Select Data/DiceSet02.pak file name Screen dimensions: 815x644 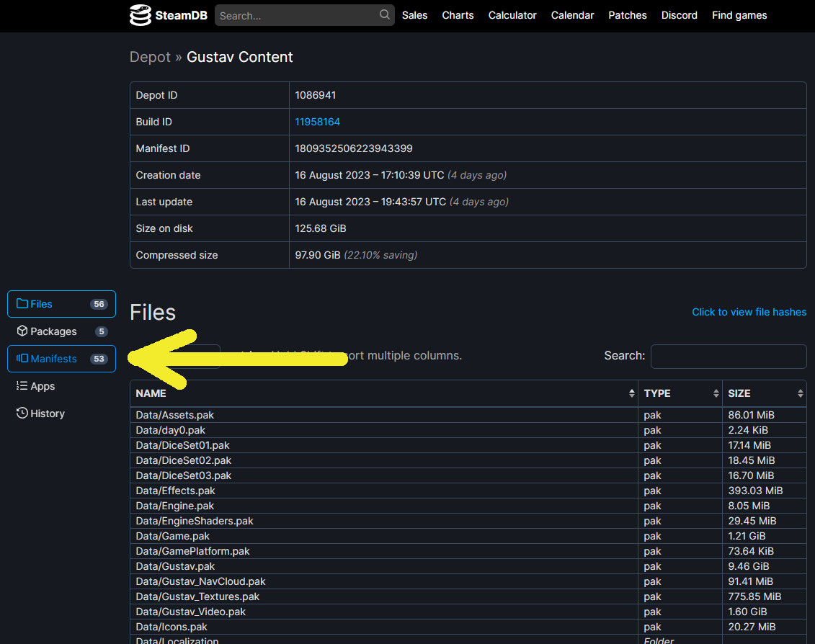click(x=184, y=460)
